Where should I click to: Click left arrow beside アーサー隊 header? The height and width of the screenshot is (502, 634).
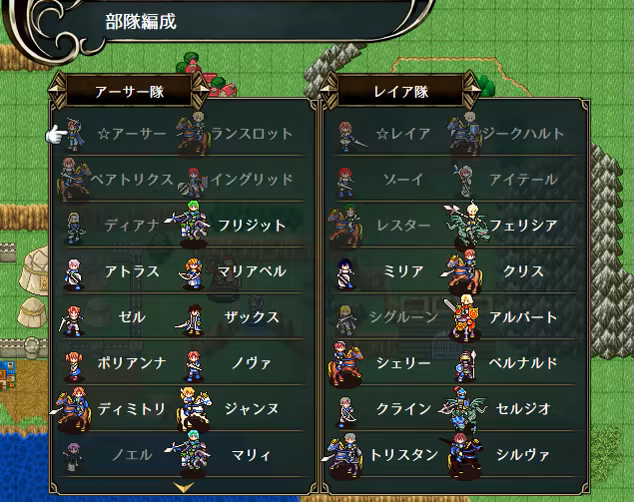(57, 90)
